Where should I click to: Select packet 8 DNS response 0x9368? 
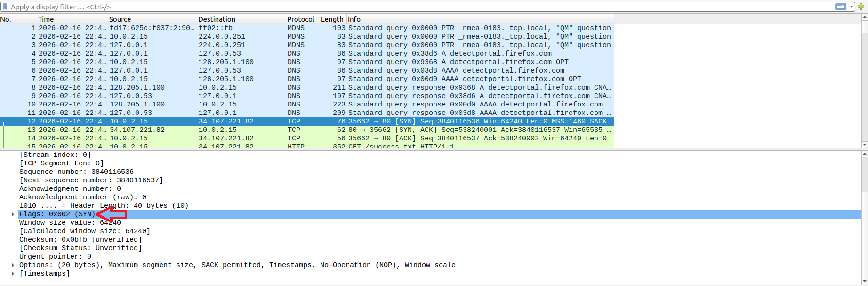(x=307, y=88)
